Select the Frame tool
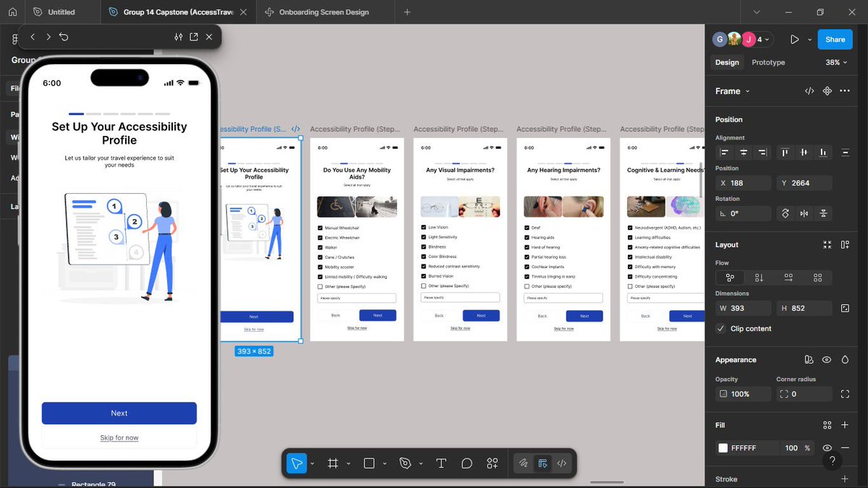 [333, 463]
